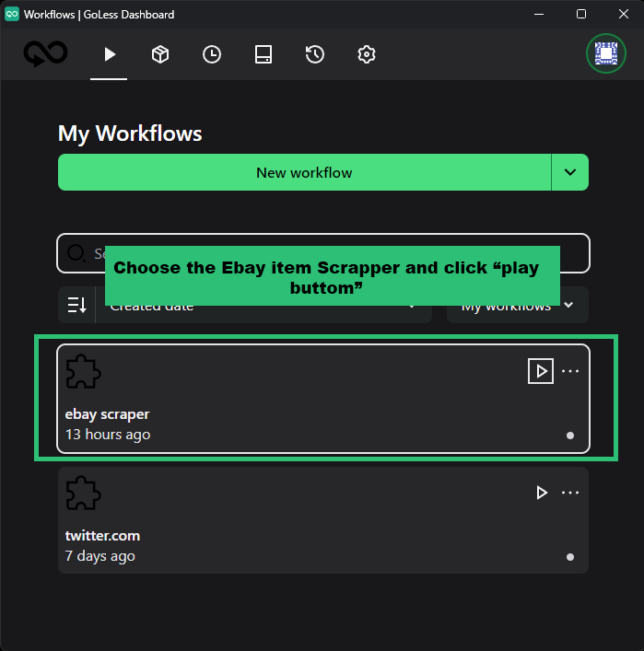Click the GoLess app title bar icon

click(12, 14)
